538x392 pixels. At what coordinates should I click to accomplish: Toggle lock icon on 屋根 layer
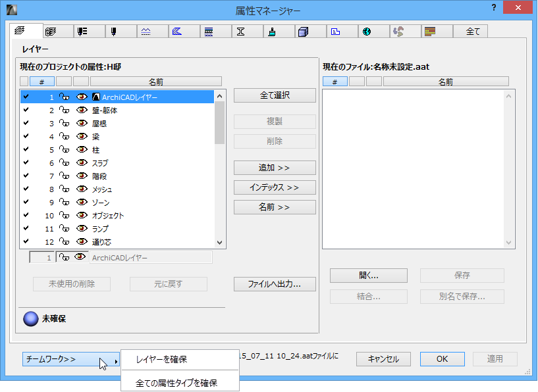[x=64, y=123]
